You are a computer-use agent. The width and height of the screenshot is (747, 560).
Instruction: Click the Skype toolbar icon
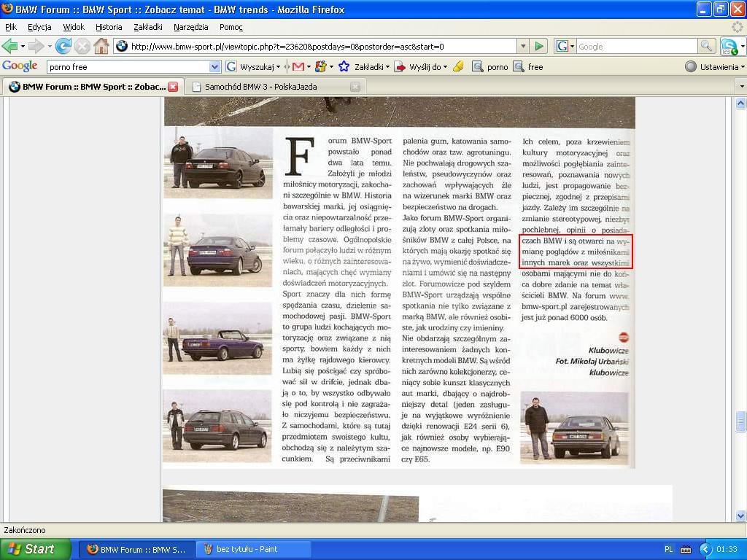point(729,46)
